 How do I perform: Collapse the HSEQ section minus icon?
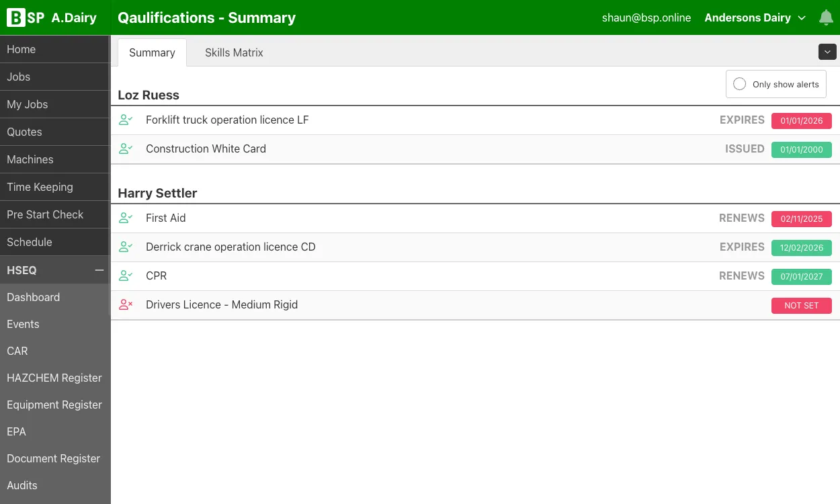[x=99, y=270]
